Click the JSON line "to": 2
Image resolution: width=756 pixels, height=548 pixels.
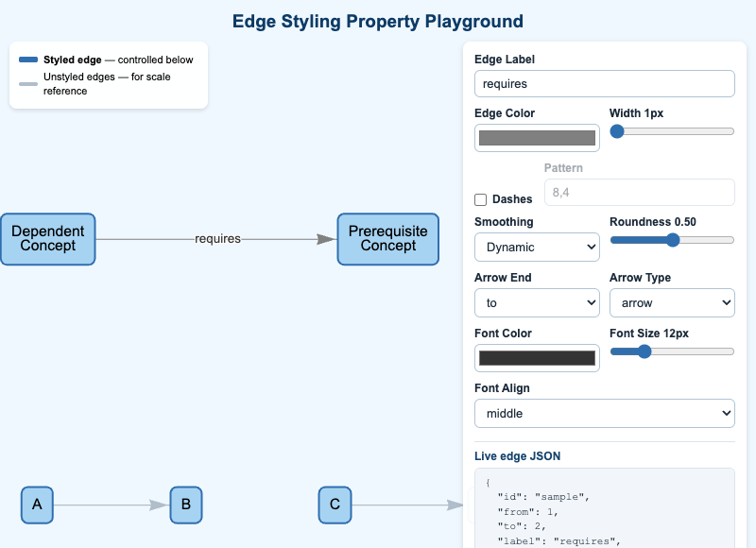(522, 526)
